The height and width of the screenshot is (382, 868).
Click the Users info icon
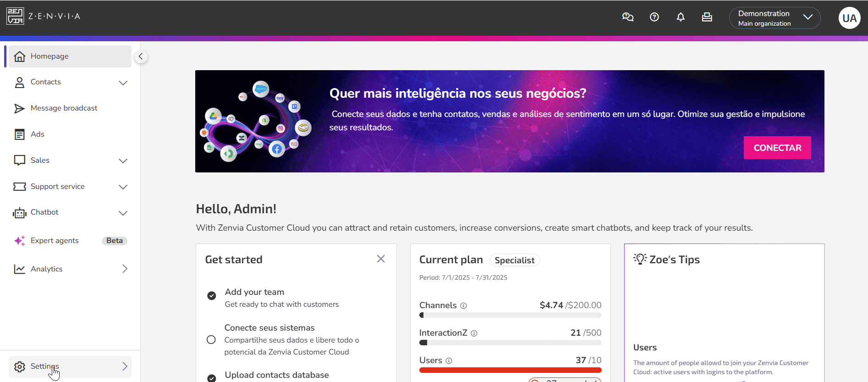(x=449, y=361)
